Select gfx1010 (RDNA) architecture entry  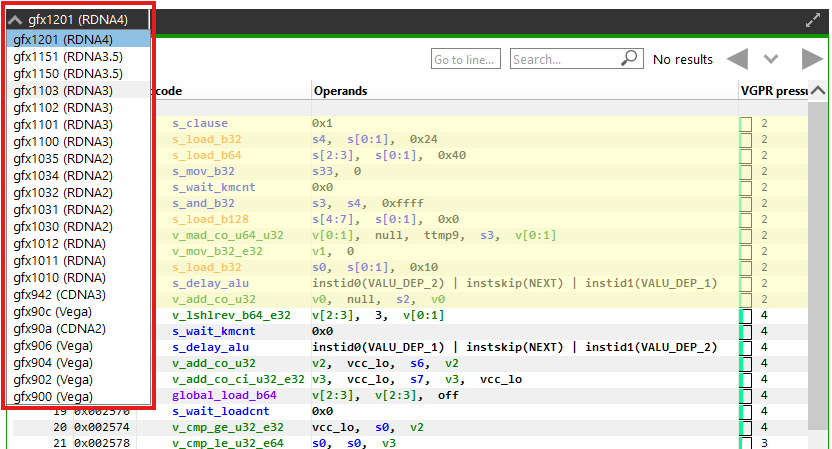coord(60,278)
